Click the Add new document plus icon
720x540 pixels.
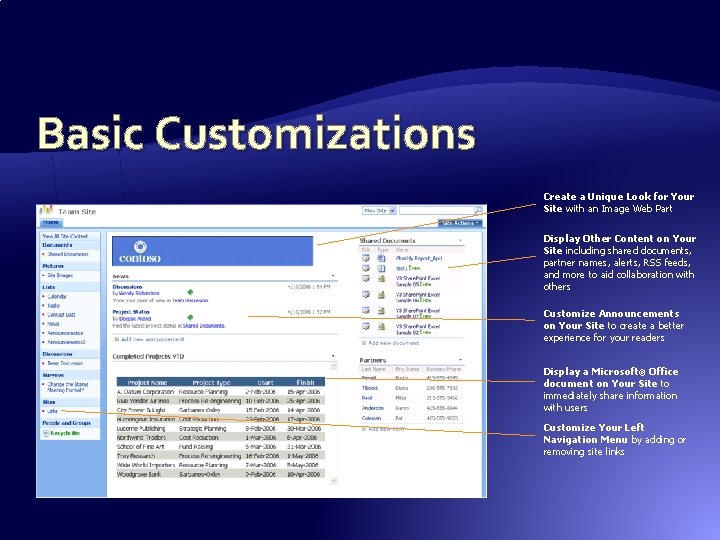pyautogui.click(x=364, y=343)
